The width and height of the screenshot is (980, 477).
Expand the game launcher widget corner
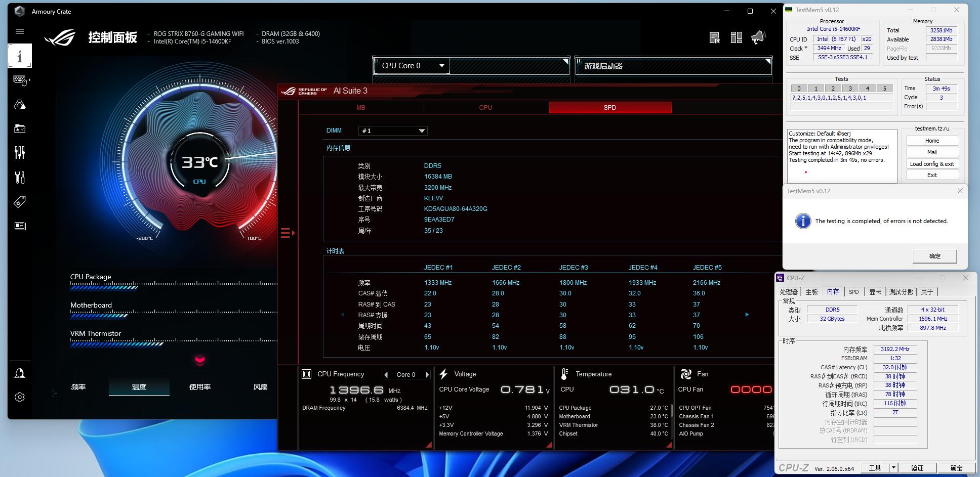(x=768, y=61)
